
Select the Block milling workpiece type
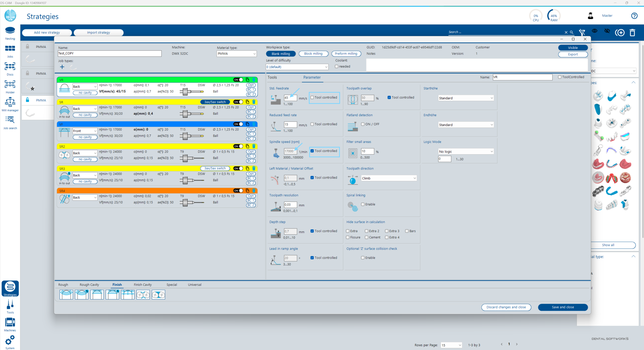(313, 54)
